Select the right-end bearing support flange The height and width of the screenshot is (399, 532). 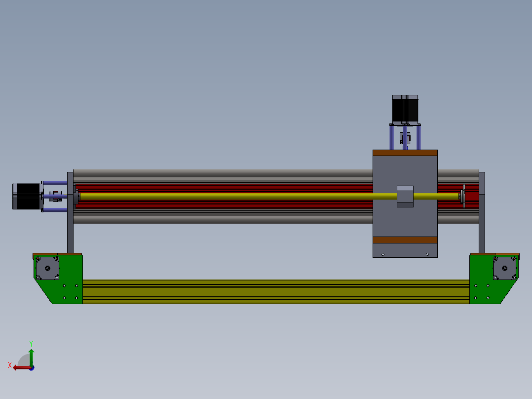click(x=463, y=196)
